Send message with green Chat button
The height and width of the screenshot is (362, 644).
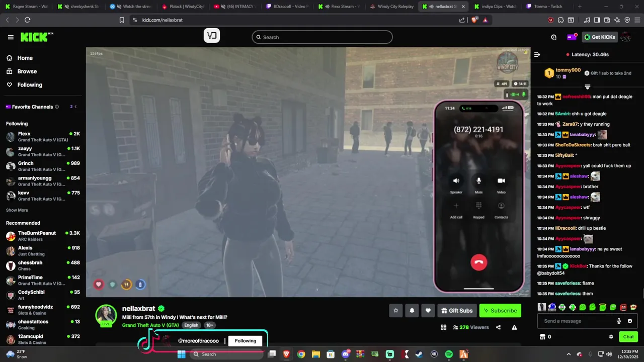point(628,337)
